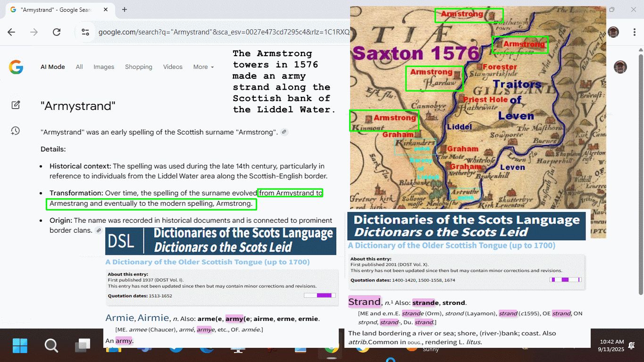Switch to the Images search tab
This screenshot has height=362, width=644.
pos(104,67)
